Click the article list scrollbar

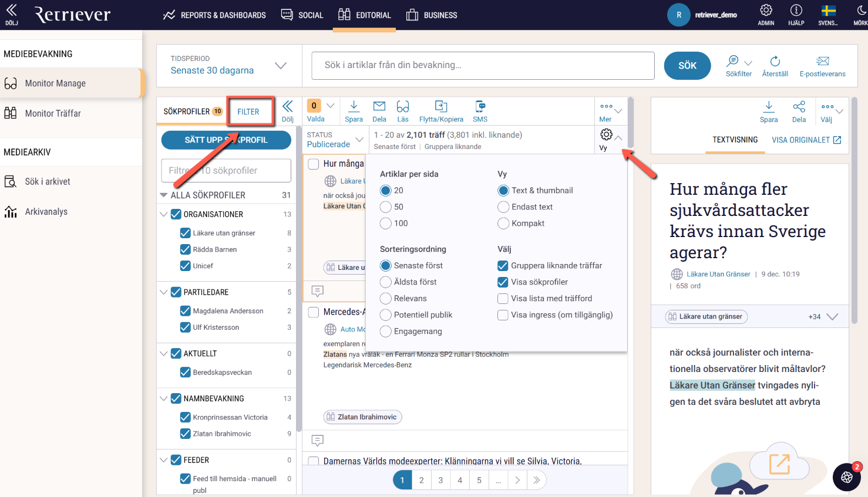click(631, 123)
